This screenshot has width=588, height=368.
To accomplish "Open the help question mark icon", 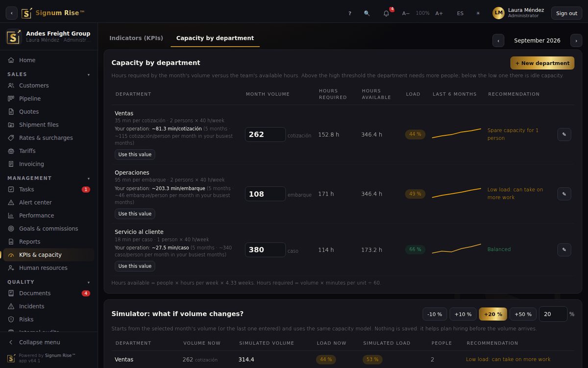I will pos(350,13).
